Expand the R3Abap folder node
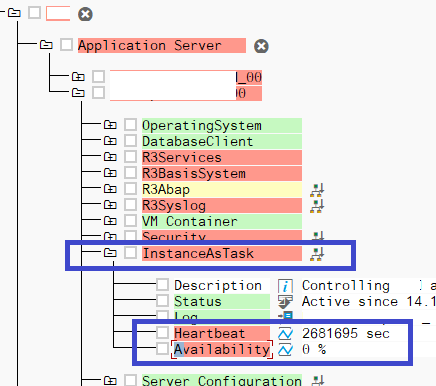The width and height of the screenshot is (436, 386). pos(110,189)
